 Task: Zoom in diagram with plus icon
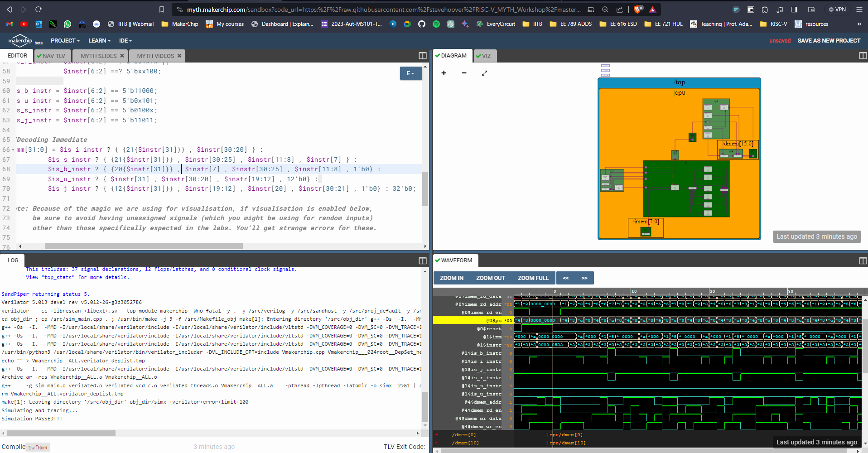[x=444, y=73]
